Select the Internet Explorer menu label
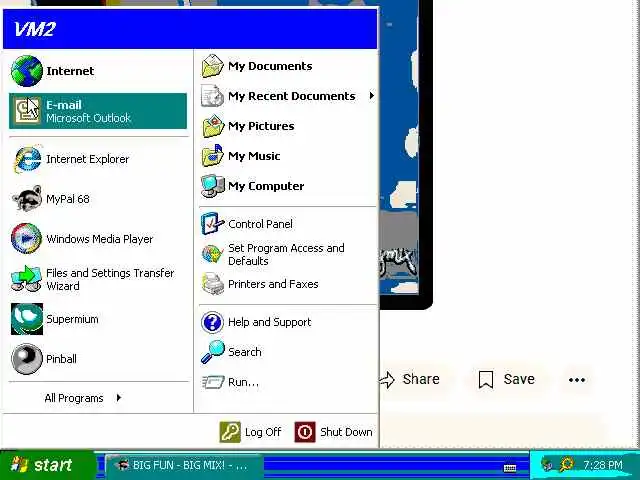This screenshot has height=480, width=640. coord(87,159)
